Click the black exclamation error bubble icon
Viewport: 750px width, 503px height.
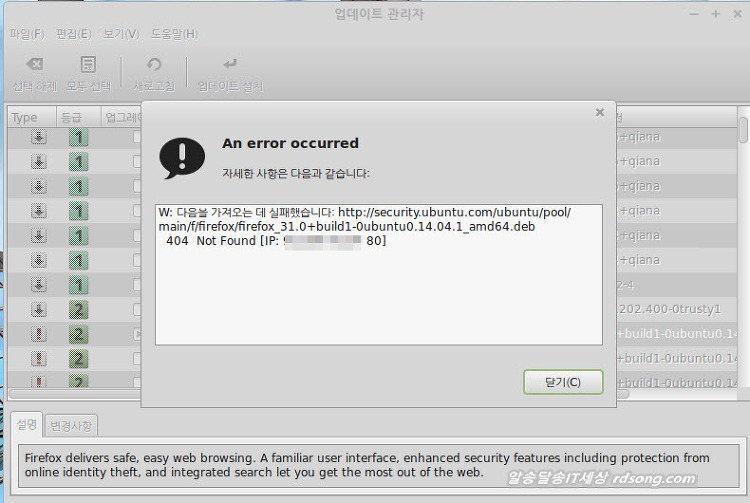tap(181, 157)
